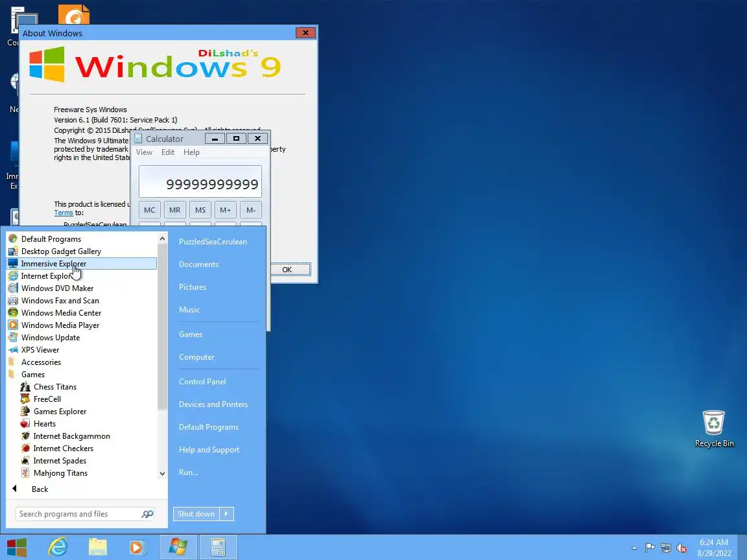Open Pictures from Start menu

(x=193, y=287)
